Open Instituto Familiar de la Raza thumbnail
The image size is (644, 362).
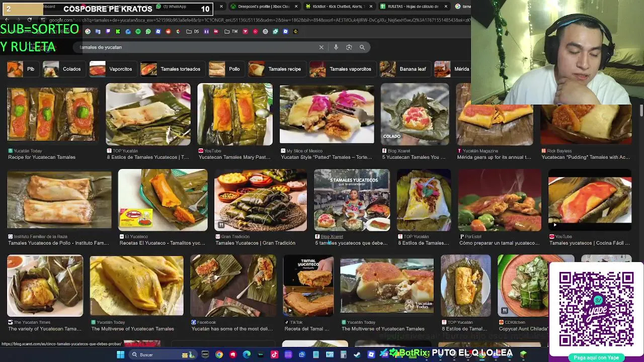coord(59,200)
